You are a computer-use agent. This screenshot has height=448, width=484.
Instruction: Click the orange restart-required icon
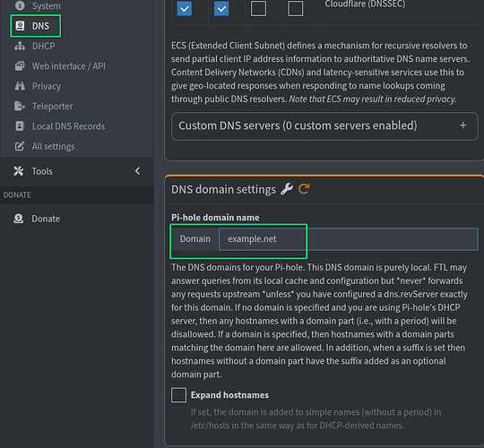[304, 189]
